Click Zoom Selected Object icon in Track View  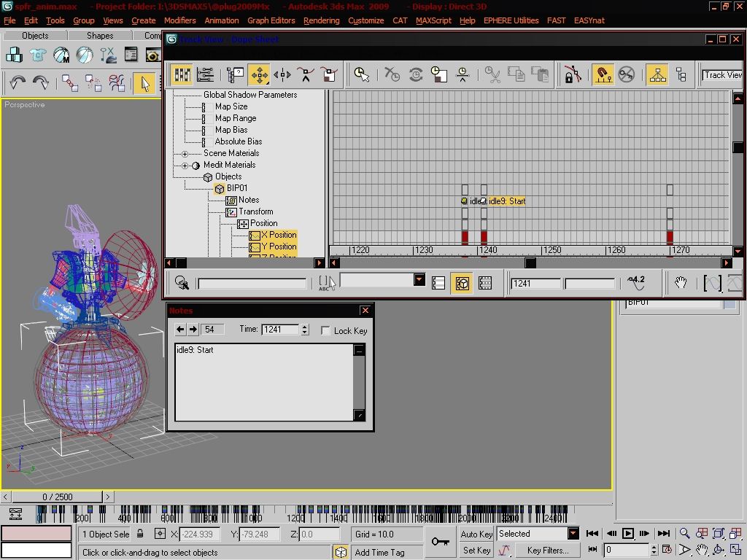point(182,283)
